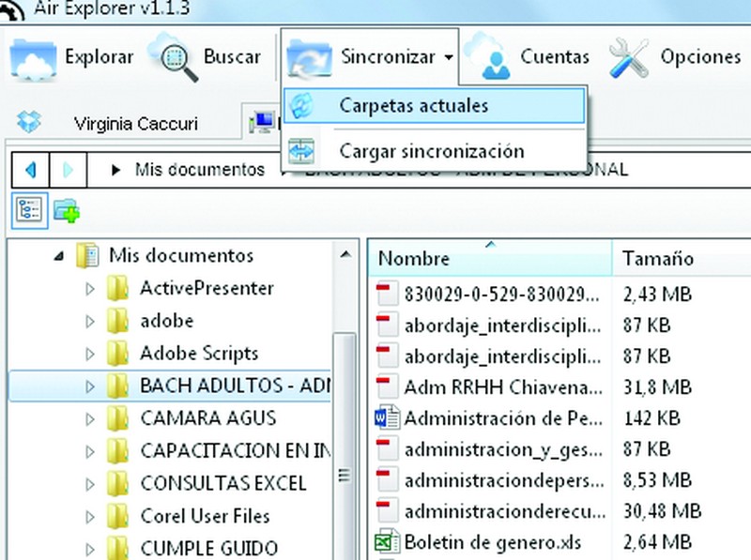Viewport: 751px width, 560px height.
Task: Choose Cargar sincronización menu entry
Action: 434,151
